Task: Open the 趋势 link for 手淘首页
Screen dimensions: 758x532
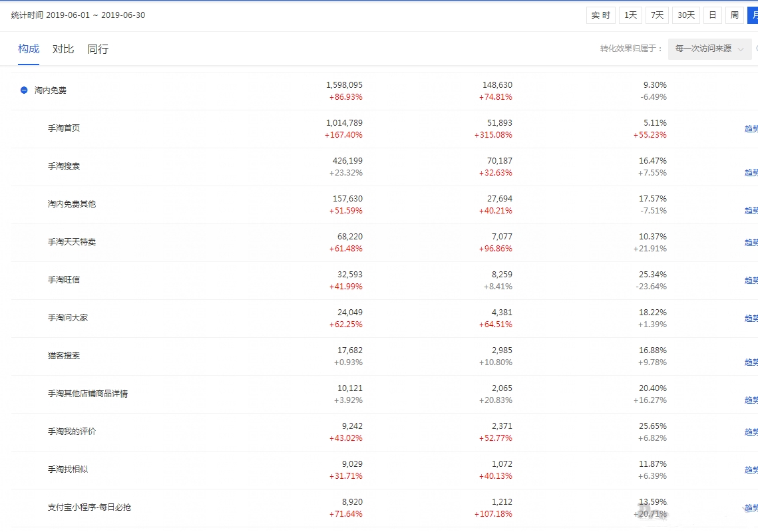Action: coord(751,129)
